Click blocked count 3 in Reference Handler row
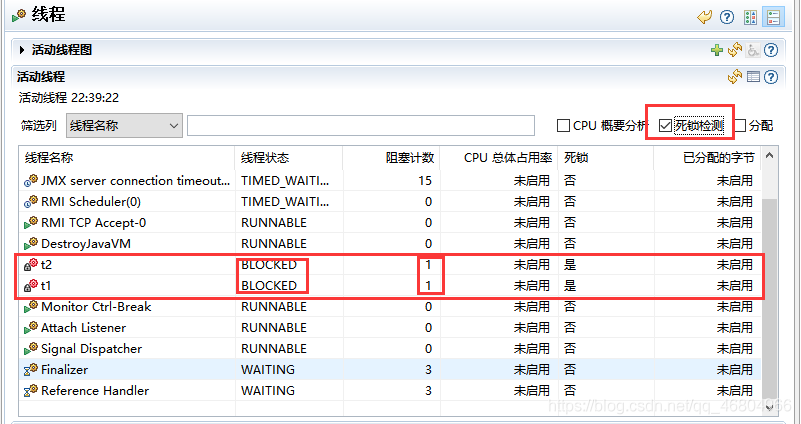The image size is (801, 424). (428, 390)
